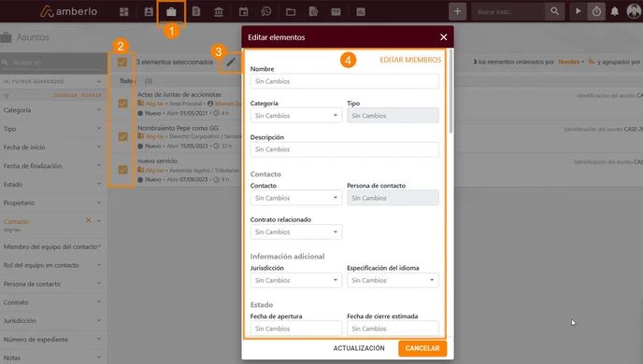Open the contacts icon in top bar

(149, 12)
